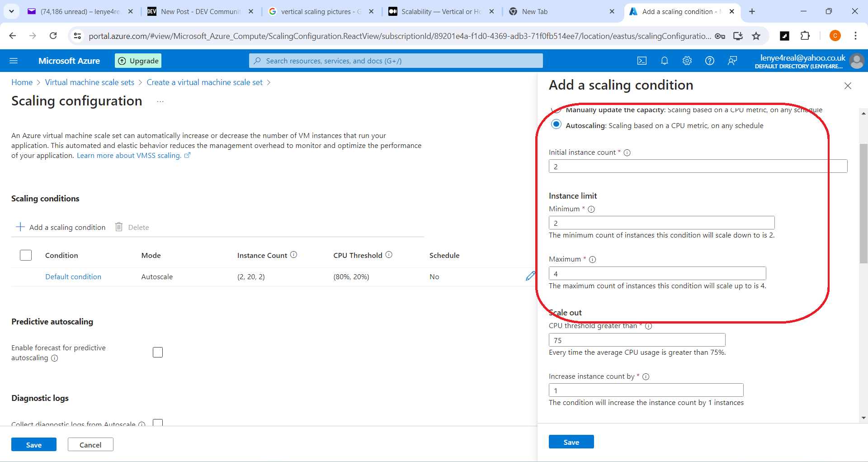Viewport: 868px width, 462px height.
Task: Click the Delete condition button
Action: point(132,227)
